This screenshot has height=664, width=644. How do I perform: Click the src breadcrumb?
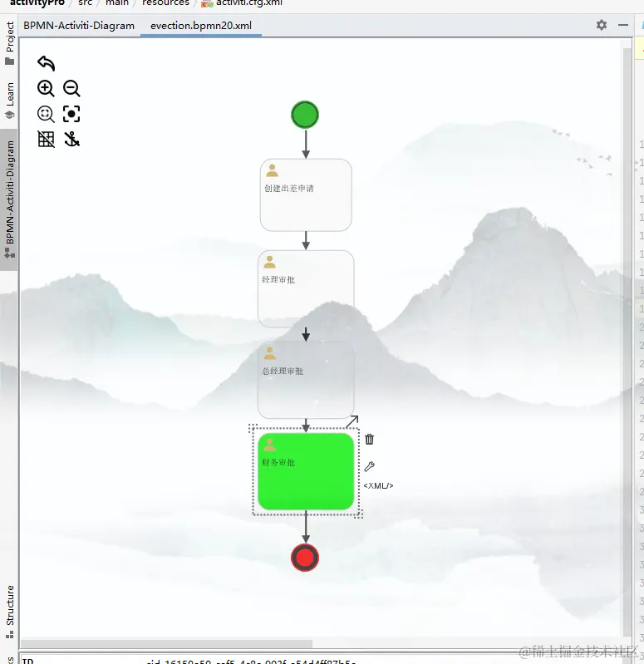(85, 3)
